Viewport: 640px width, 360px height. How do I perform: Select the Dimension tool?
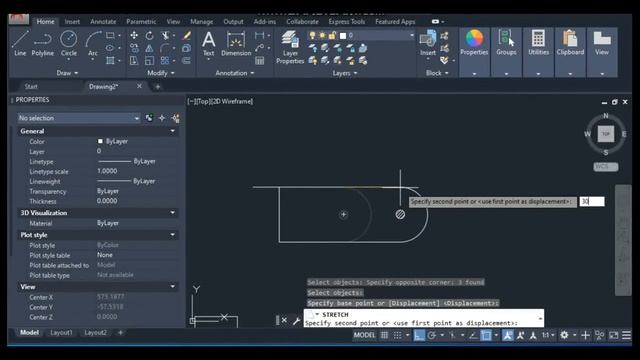[236, 43]
